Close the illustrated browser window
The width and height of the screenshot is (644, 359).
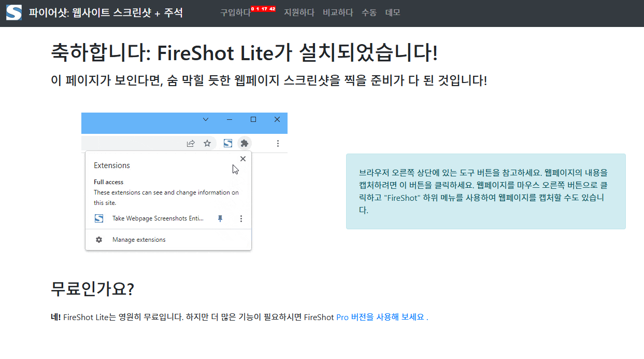277,119
